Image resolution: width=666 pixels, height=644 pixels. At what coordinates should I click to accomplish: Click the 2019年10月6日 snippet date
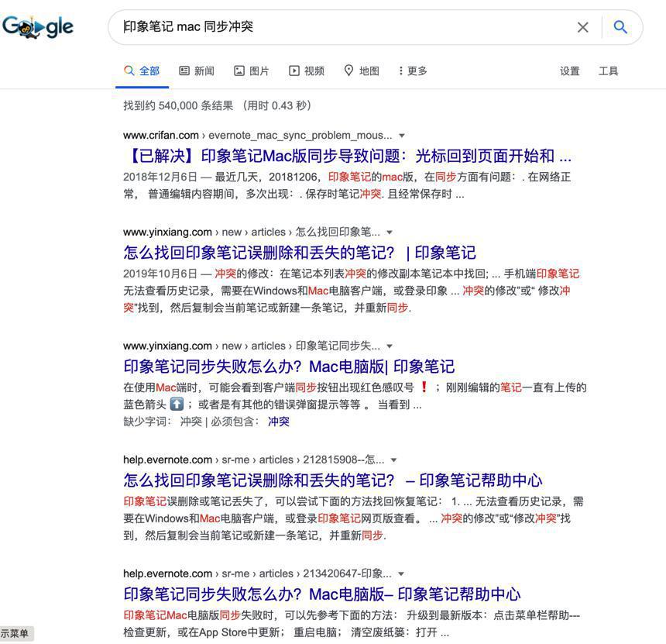tap(160, 274)
